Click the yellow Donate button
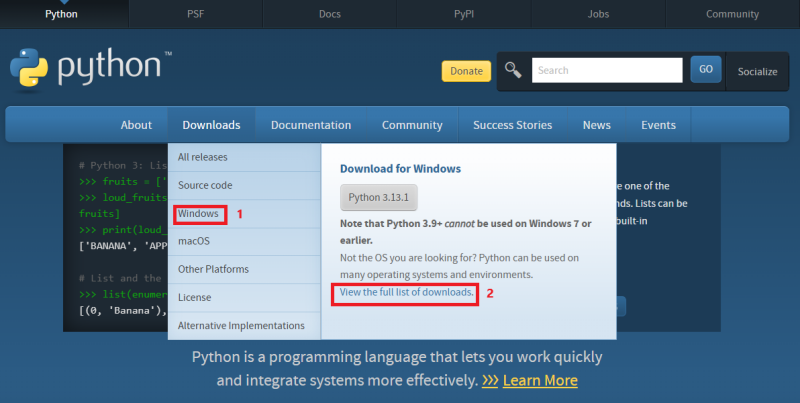The height and width of the screenshot is (403, 800). [466, 71]
